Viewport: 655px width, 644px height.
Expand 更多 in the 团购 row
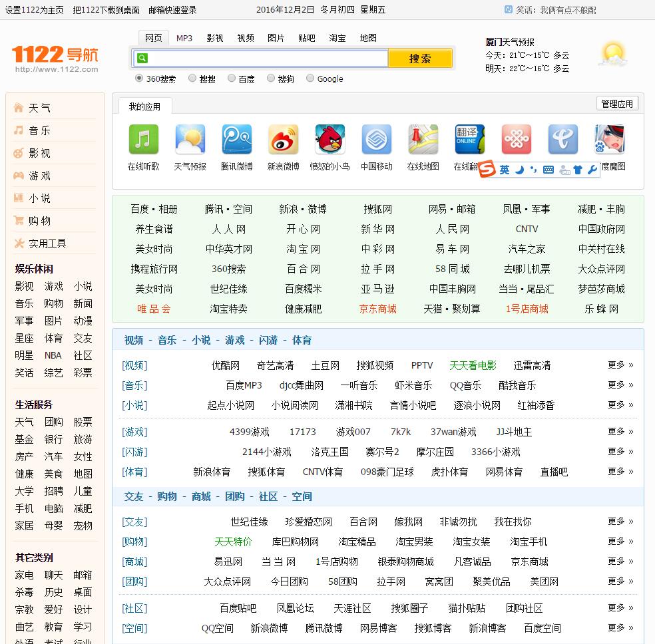coord(620,581)
